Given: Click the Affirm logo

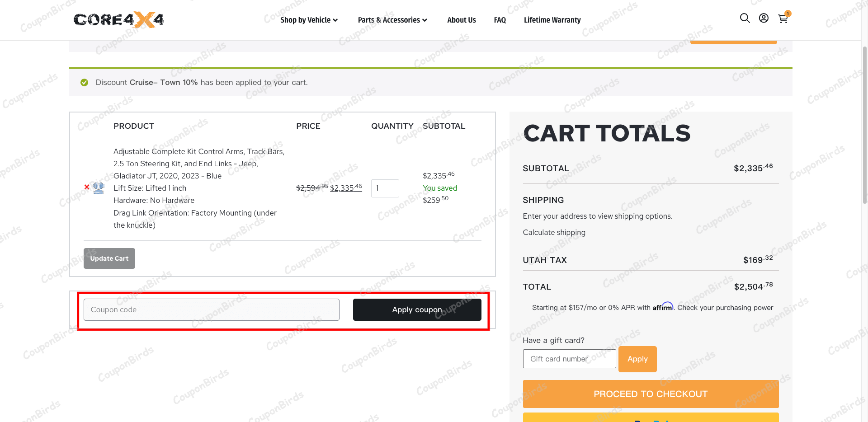Looking at the screenshot, I should pyautogui.click(x=663, y=307).
